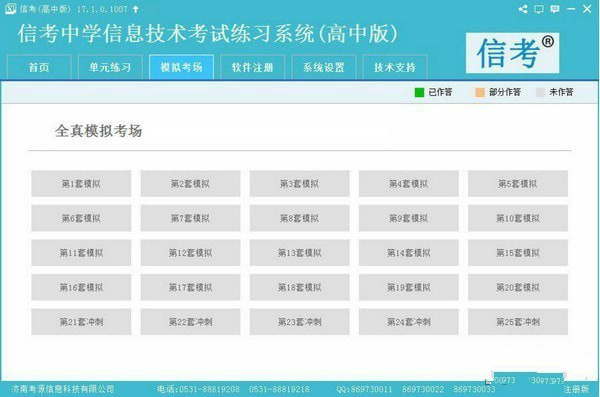Start 第1套模拟 exam
The width and height of the screenshot is (600, 397).
tap(81, 184)
